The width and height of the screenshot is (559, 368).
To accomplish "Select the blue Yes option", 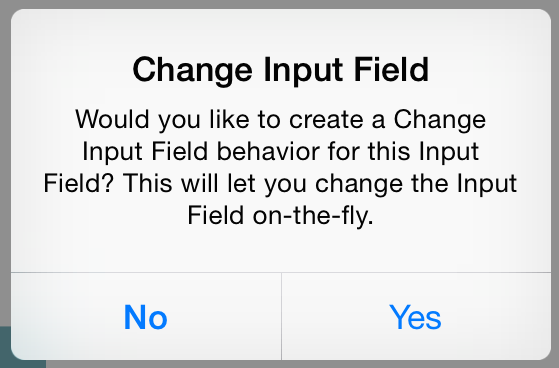I will (416, 317).
